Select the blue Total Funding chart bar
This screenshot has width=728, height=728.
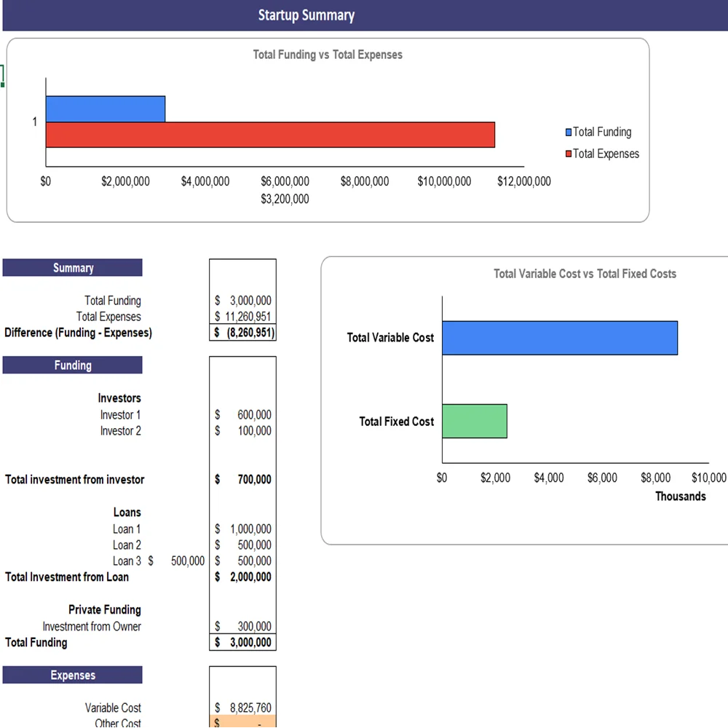(106, 108)
